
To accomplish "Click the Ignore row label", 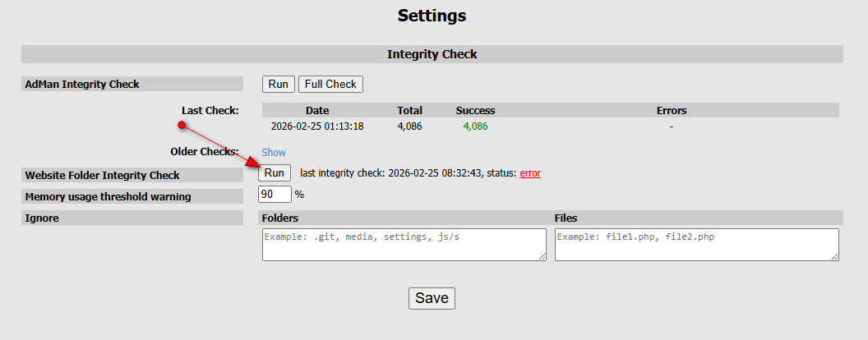I will 43,218.
